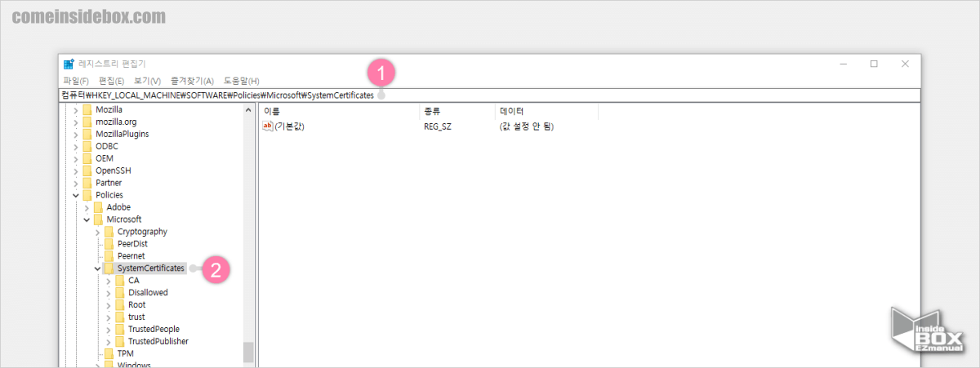Select the Cryptography folder icon

coord(109,232)
